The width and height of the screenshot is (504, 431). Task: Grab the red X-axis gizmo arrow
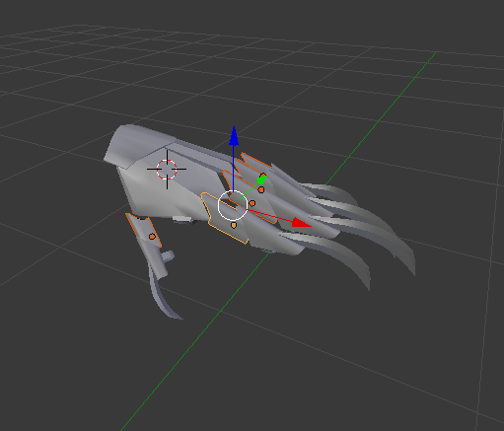point(301,223)
